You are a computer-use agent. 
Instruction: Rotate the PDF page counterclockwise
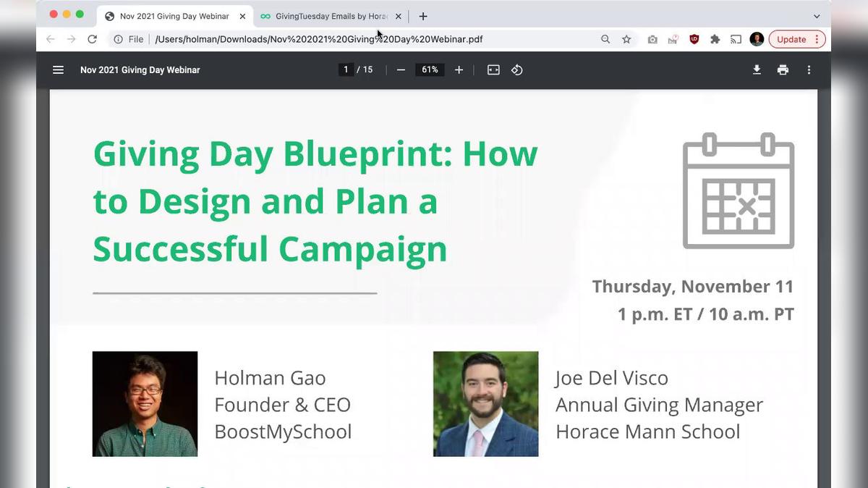click(516, 70)
